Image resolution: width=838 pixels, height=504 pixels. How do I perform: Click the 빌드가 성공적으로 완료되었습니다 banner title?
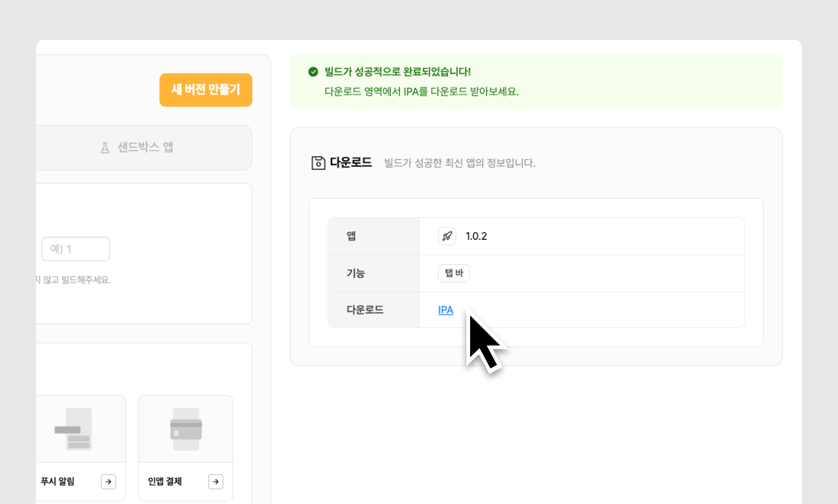click(x=397, y=72)
